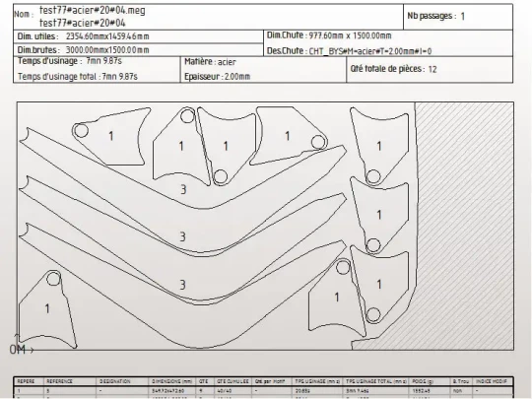
Task: Click the POIDS (g) column header
Action: [422, 381]
